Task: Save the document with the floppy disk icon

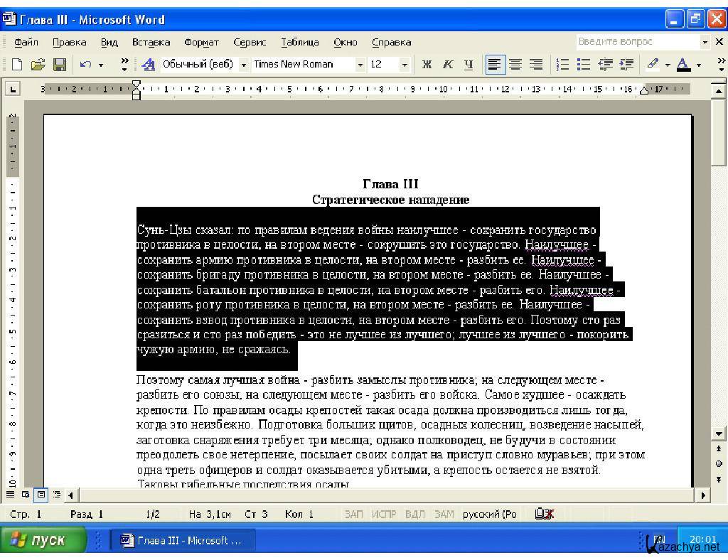Action: point(60,65)
